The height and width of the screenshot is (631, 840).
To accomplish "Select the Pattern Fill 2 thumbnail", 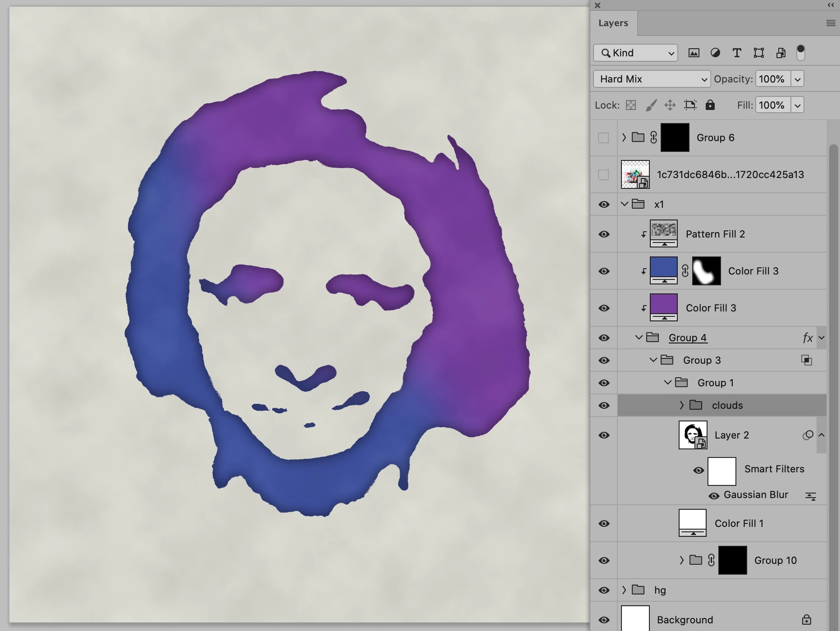I will pos(663,233).
